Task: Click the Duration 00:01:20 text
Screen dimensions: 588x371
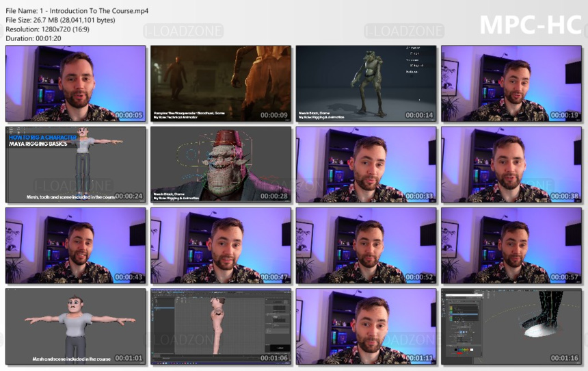Action: 34,38
